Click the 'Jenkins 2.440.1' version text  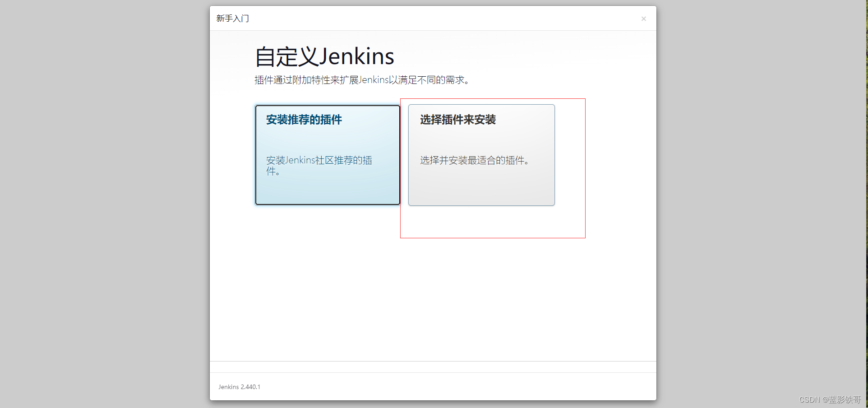(x=239, y=387)
